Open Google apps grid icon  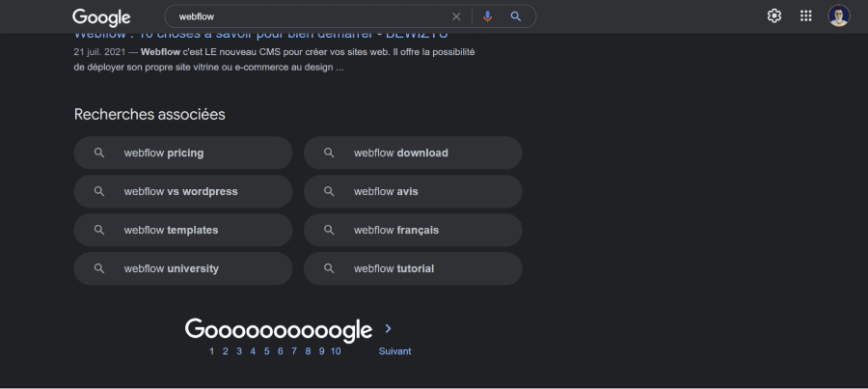(x=806, y=16)
